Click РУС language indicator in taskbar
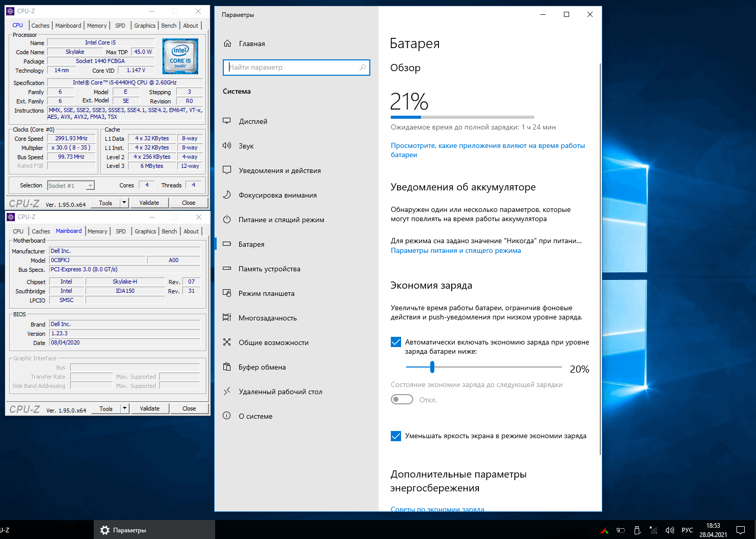Image resolution: width=756 pixels, height=539 pixels. click(687, 530)
